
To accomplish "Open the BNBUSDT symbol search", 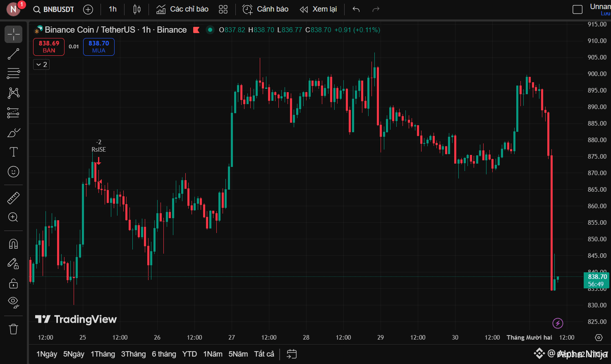I will click(54, 9).
